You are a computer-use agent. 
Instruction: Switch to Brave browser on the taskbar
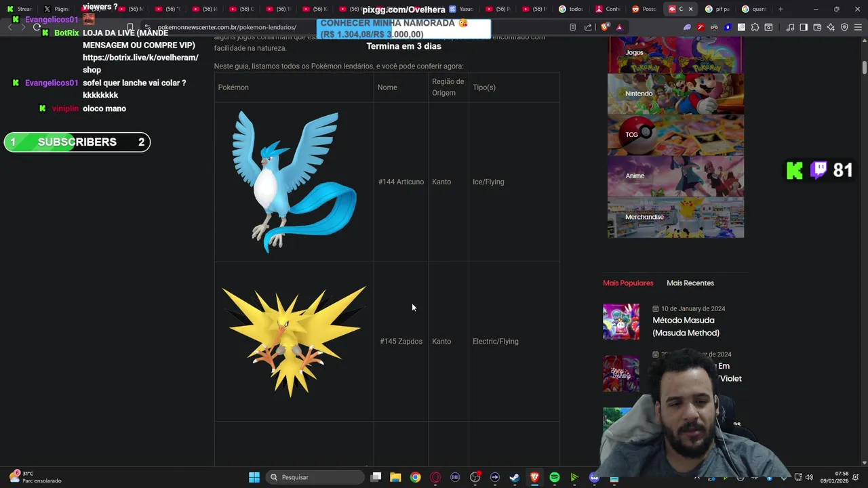534,477
